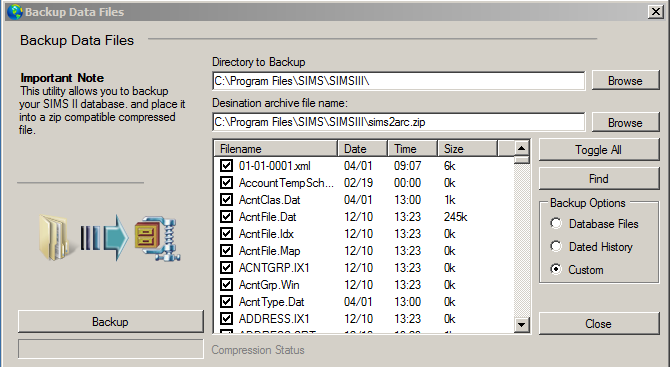
Task: Sort files by the Date column header
Action: coord(362,149)
